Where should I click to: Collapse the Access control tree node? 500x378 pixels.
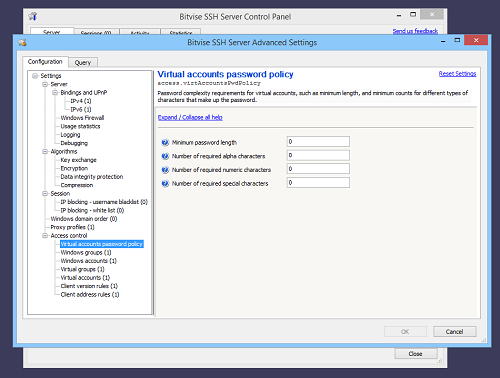[45, 236]
